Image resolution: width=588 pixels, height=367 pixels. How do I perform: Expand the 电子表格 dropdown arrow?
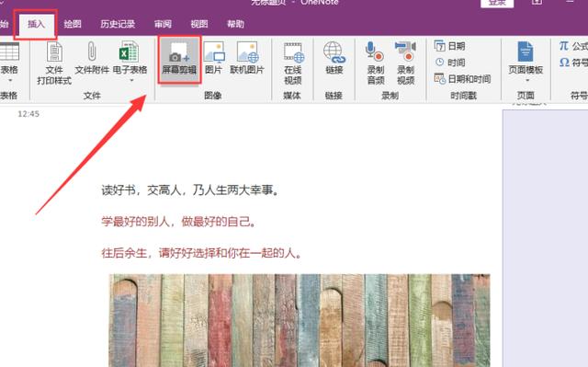coord(131,80)
